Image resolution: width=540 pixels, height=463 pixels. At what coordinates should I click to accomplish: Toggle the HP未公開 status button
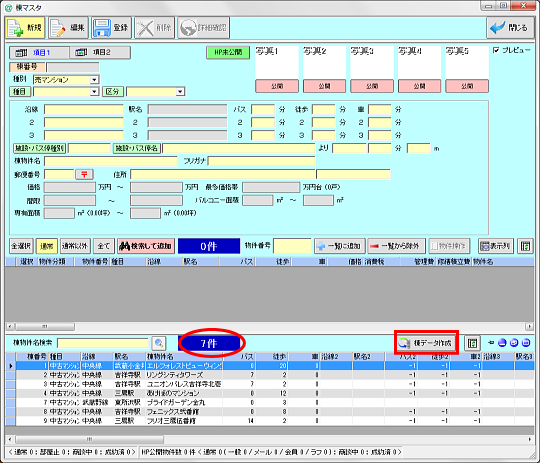(x=228, y=52)
